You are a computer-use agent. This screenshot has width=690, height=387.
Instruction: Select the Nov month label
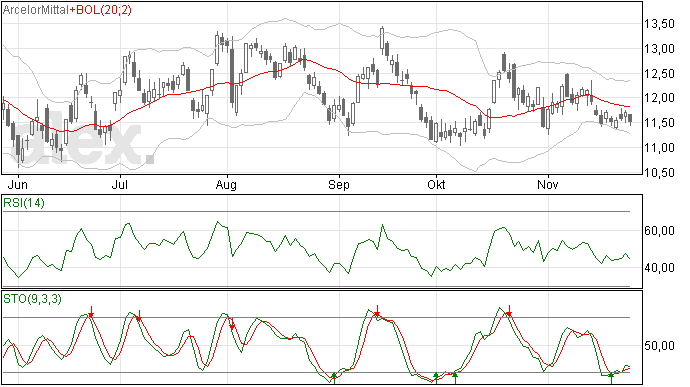point(548,184)
